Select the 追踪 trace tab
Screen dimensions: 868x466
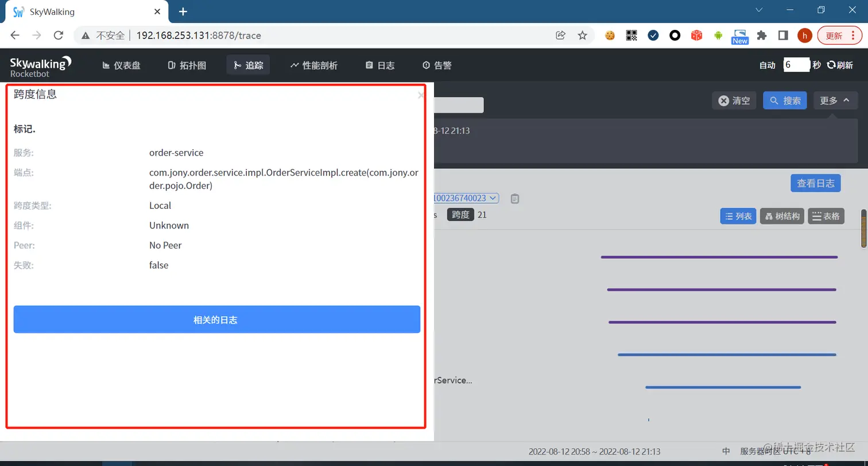248,65
